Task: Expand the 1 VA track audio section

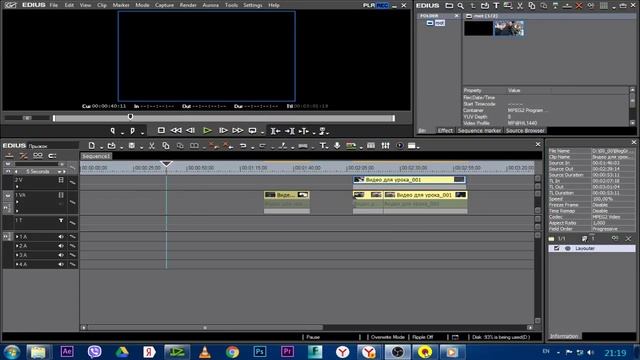Action: [17, 202]
